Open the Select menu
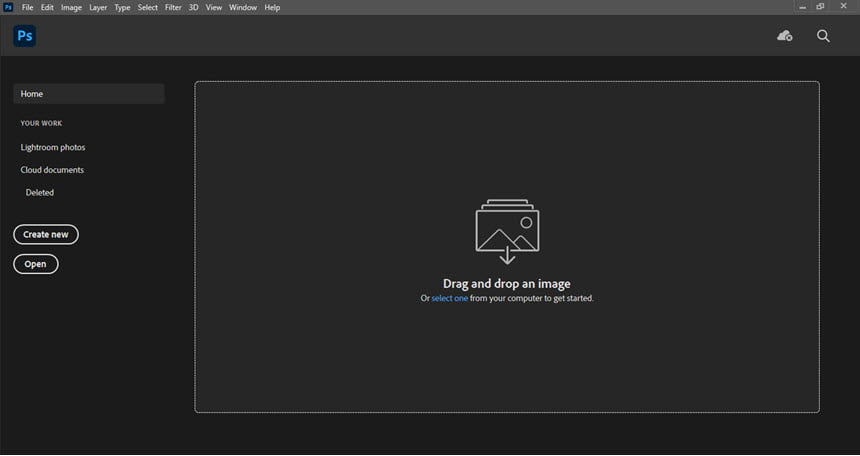 [148, 8]
